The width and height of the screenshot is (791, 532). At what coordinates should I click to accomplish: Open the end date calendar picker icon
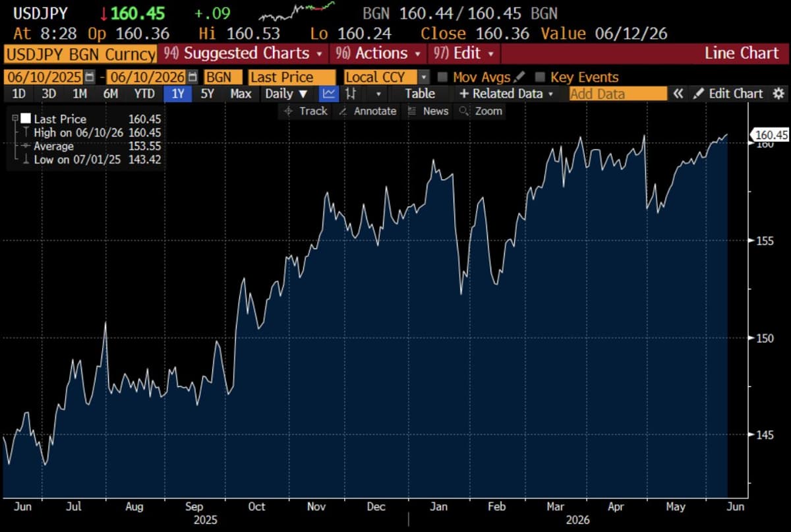click(193, 77)
